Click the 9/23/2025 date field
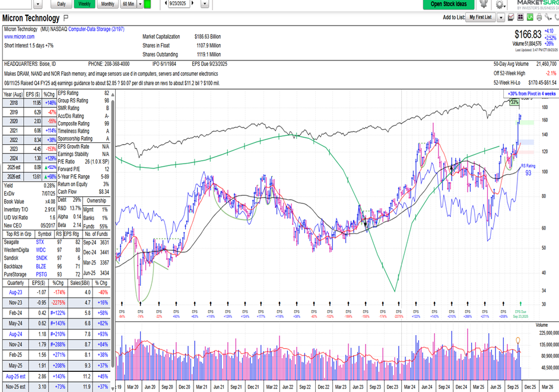The height and width of the screenshot is (392, 559). (x=179, y=4)
